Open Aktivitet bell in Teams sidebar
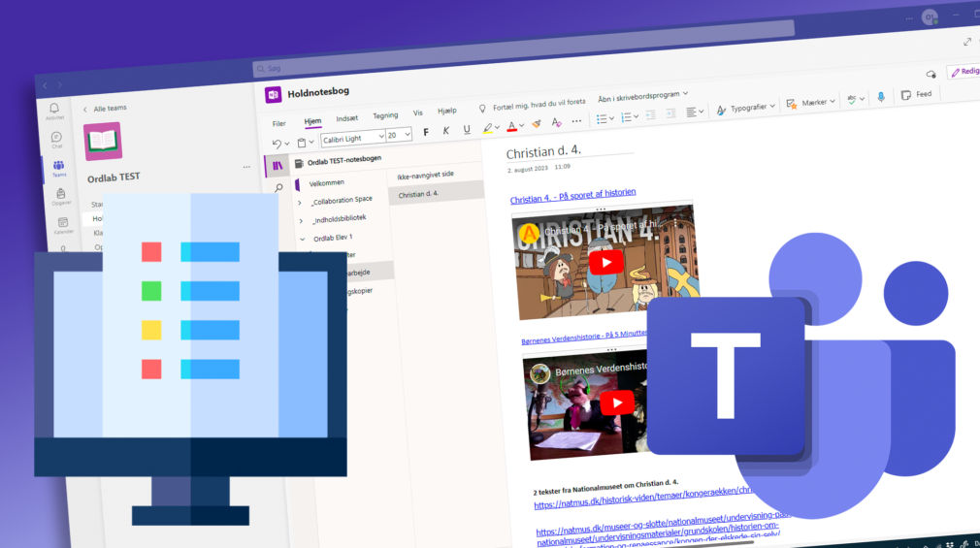The width and height of the screenshot is (980, 548). click(x=54, y=111)
